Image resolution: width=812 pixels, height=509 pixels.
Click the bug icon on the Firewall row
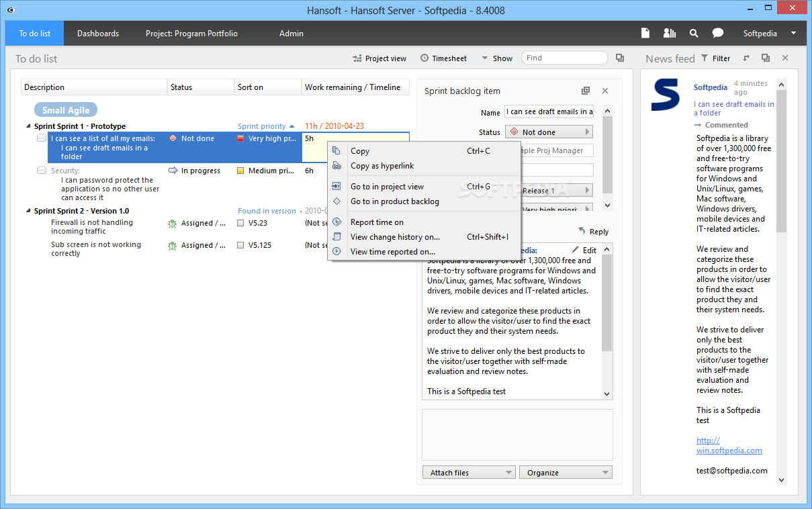173,224
